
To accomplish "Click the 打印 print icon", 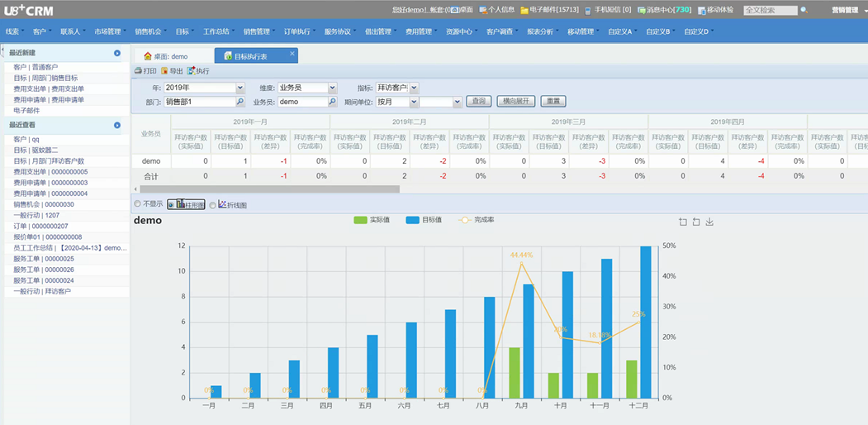I will click(x=139, y=71).
